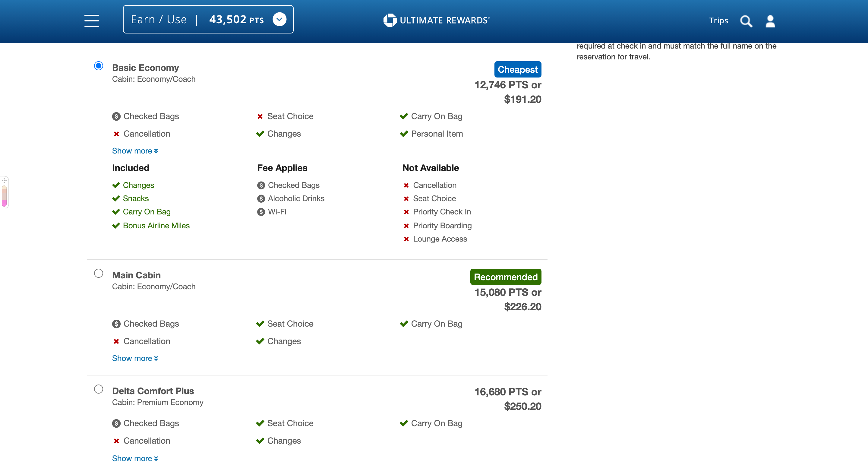Click the Fee Applies column heading
This screenshot has width=868, height=475.
pos(282,168)
